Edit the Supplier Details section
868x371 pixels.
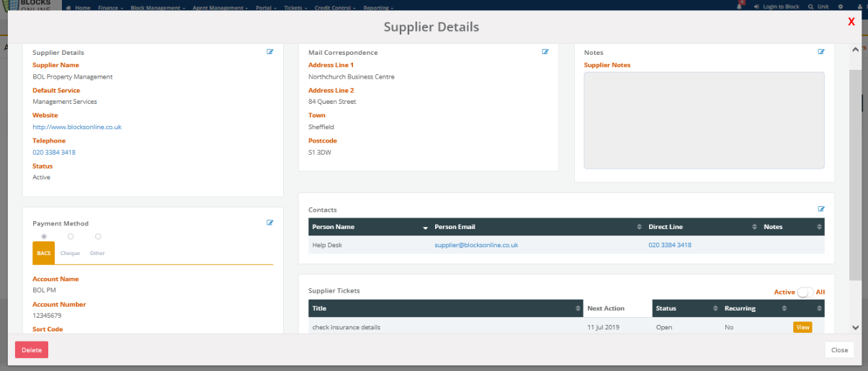[x=270, y=52]
